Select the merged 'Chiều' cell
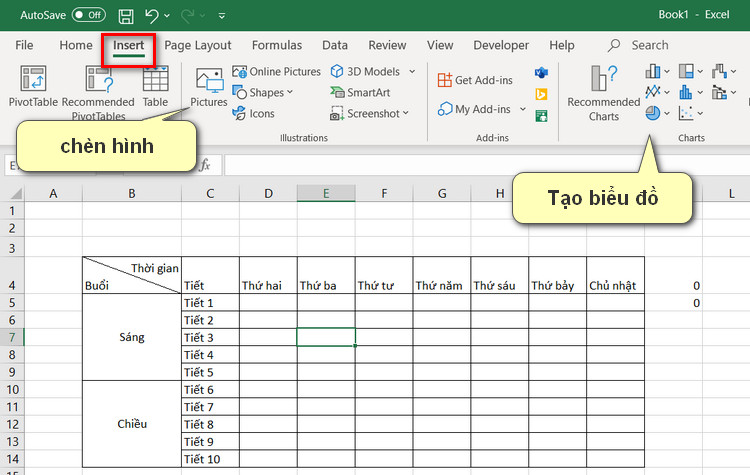The image size is (750, 475). [x=132, y=424]
